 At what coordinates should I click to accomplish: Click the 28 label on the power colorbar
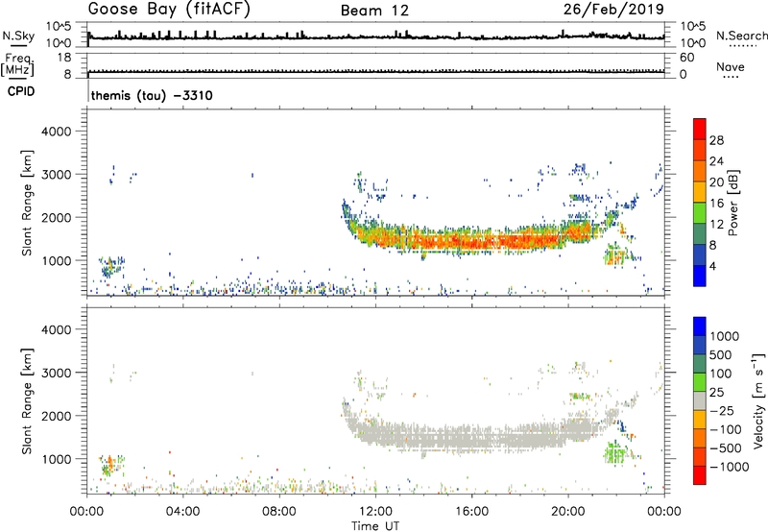(716, 140)
